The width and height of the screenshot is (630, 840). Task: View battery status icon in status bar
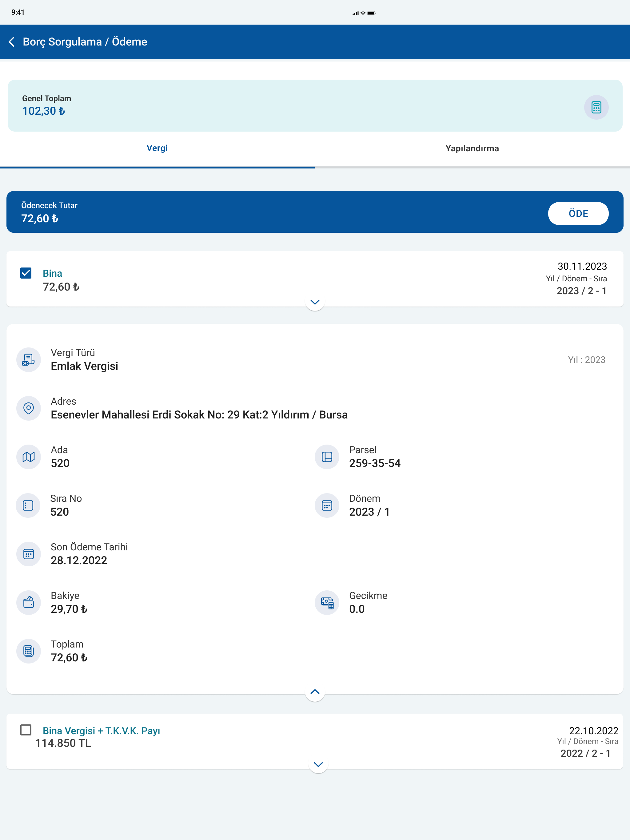[371, 13]
